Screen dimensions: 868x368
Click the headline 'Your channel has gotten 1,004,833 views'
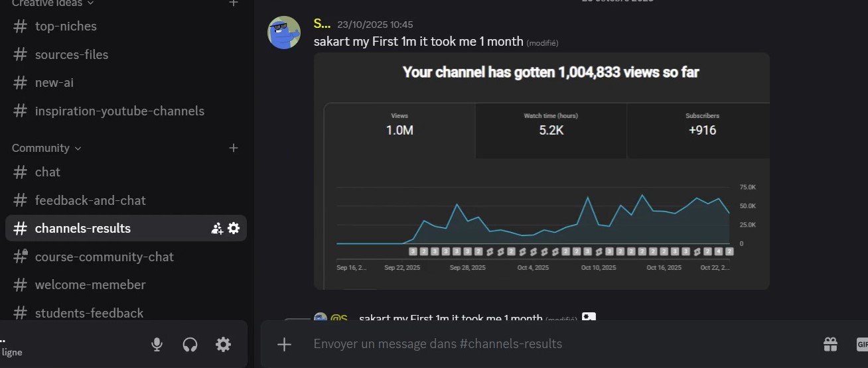551,72
